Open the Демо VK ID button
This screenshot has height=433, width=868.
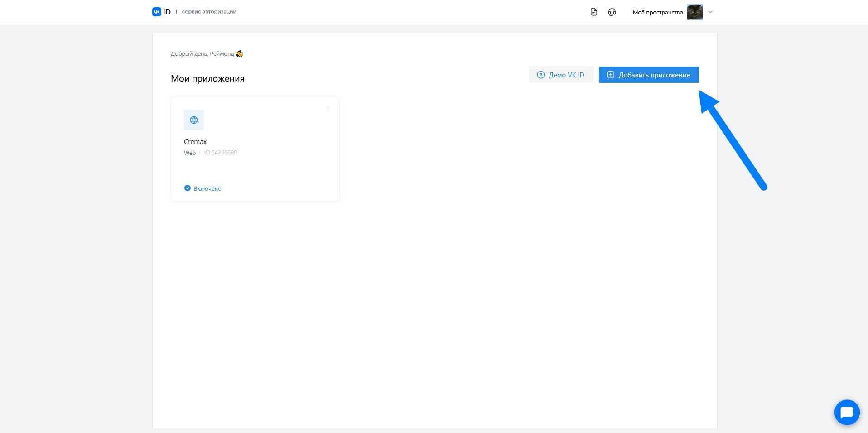click(561, 75)
